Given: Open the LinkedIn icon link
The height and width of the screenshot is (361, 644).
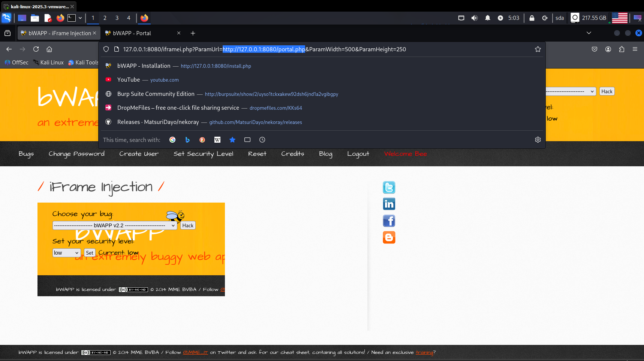Looking at the screenshot, I should pyautogui.click(x=389, y=204).
